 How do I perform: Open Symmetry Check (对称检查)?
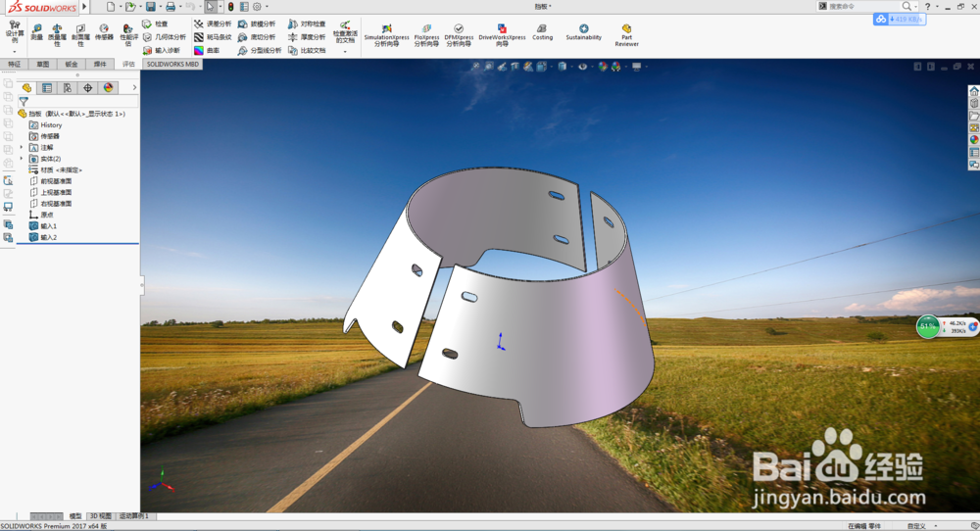tap(306, 24)
